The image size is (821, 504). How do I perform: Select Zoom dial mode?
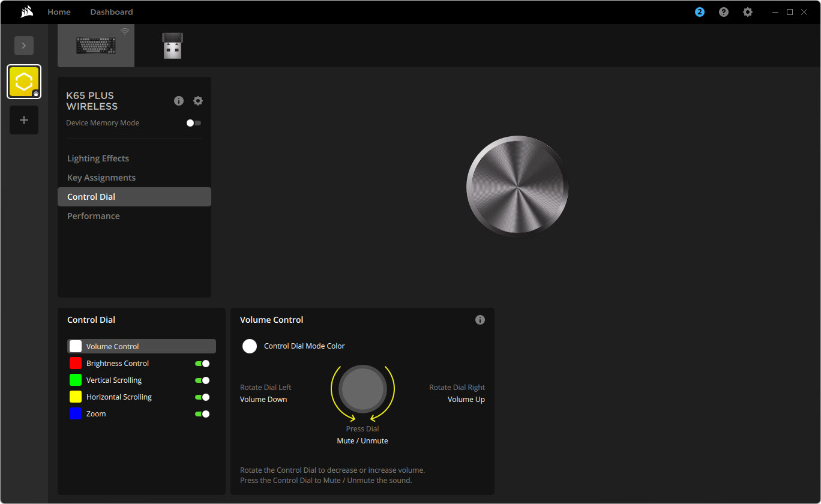(96, 414)
